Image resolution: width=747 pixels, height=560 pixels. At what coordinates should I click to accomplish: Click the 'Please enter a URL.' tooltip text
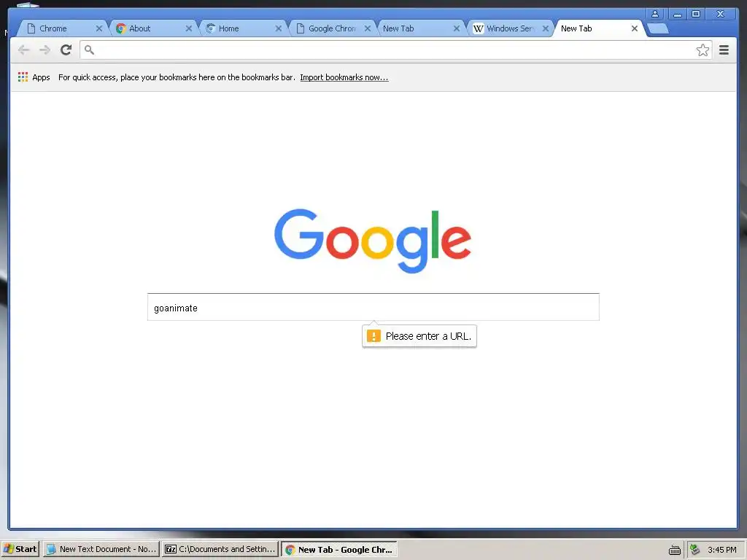(428, 336)
